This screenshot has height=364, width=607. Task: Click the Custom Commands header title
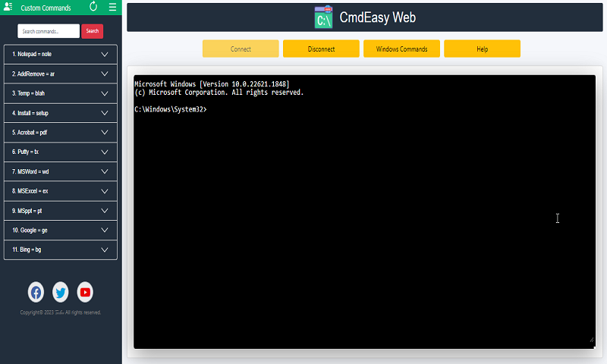pyautogui.click(x=46, y=8)
